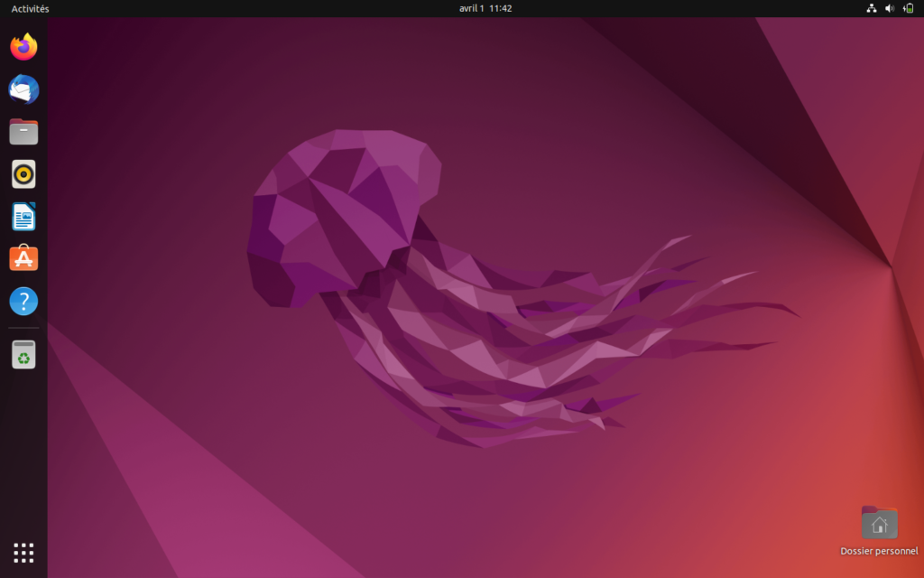This screenshot has height=578, width=924.
Task: Open the Files manager in dock
Action: 23,132
